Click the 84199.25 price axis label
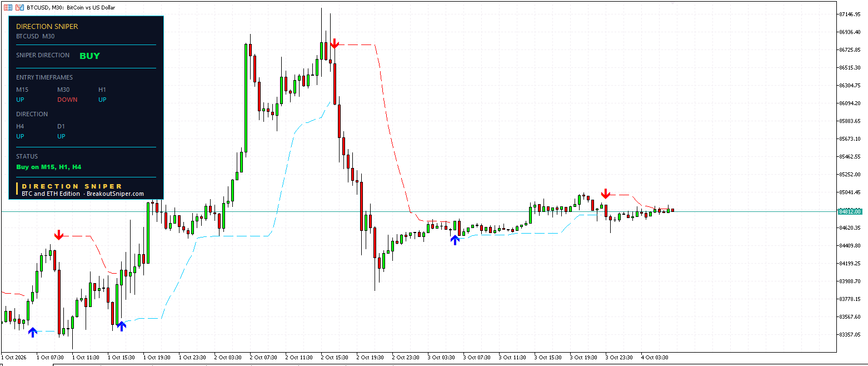Screen dimensions: 868x366 (850, 263)
